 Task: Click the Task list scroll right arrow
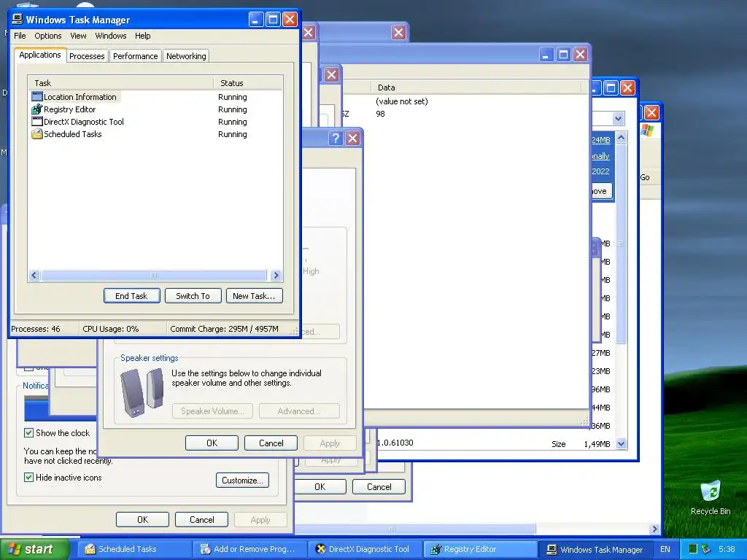[276, 275]
